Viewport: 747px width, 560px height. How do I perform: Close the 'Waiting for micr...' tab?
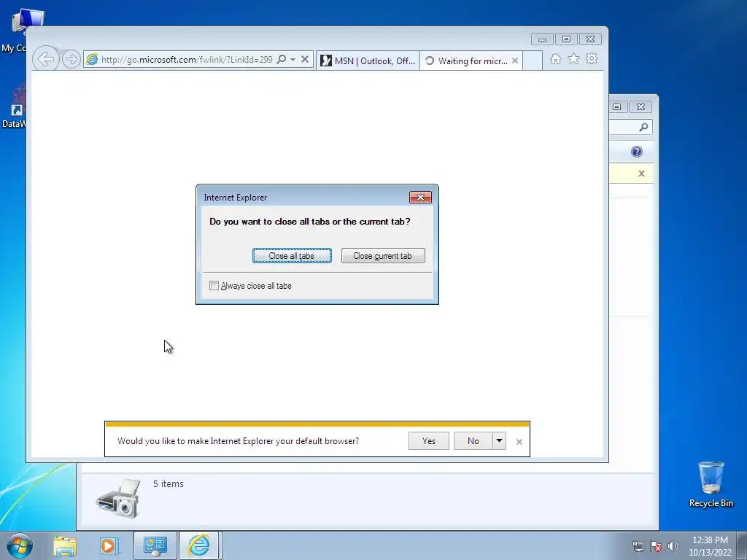coord(515,61)
